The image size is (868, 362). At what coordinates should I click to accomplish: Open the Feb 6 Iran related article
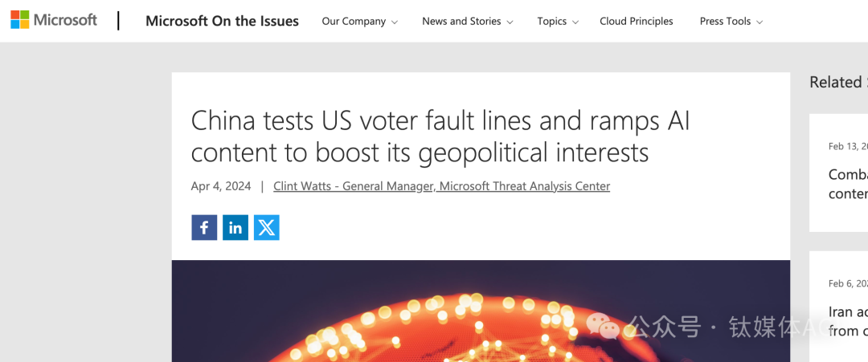pyautogui.click(x=848, y=321)
